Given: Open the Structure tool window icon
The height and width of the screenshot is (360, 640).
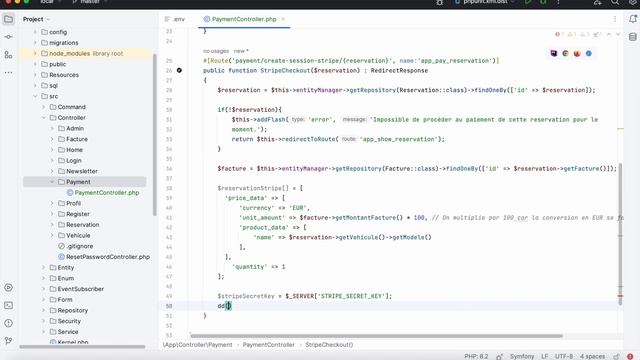Looking at the screenshot, I should point(8,55).
